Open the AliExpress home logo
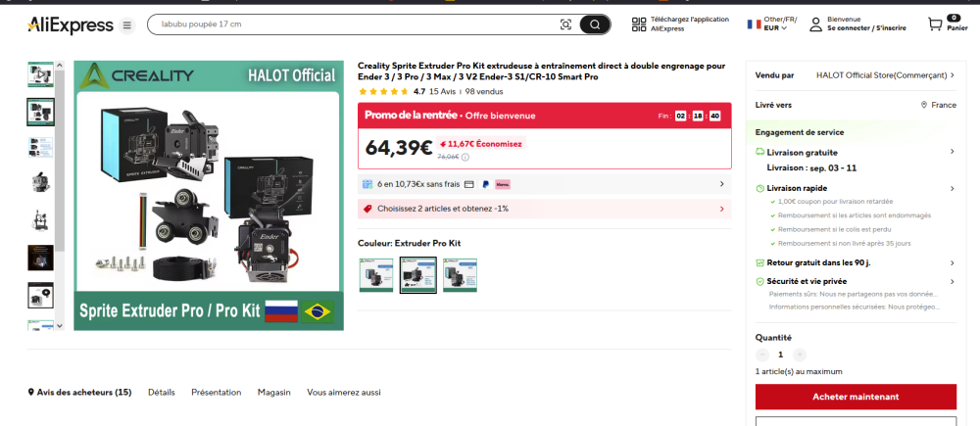 (70, 25)
